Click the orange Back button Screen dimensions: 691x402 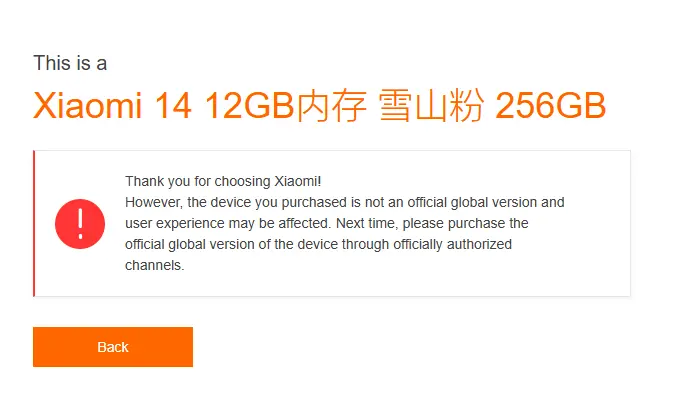112,347
